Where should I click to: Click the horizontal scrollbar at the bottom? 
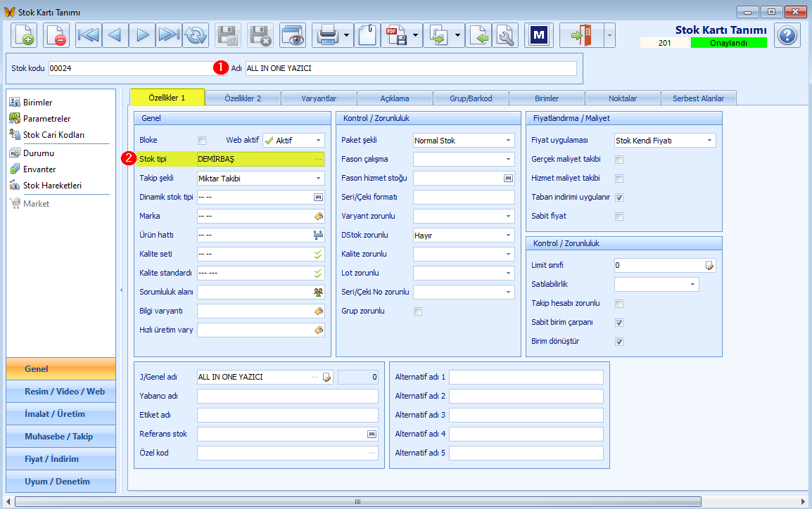pyautogui.click(x=358, y=502)
